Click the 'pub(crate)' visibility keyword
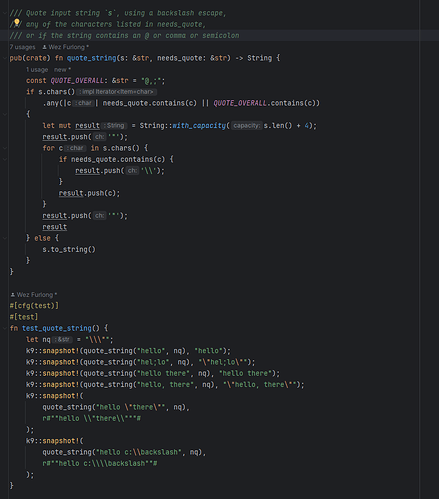Image resolution: width=439 pixels, height=499 pixels. click(30, 58)
